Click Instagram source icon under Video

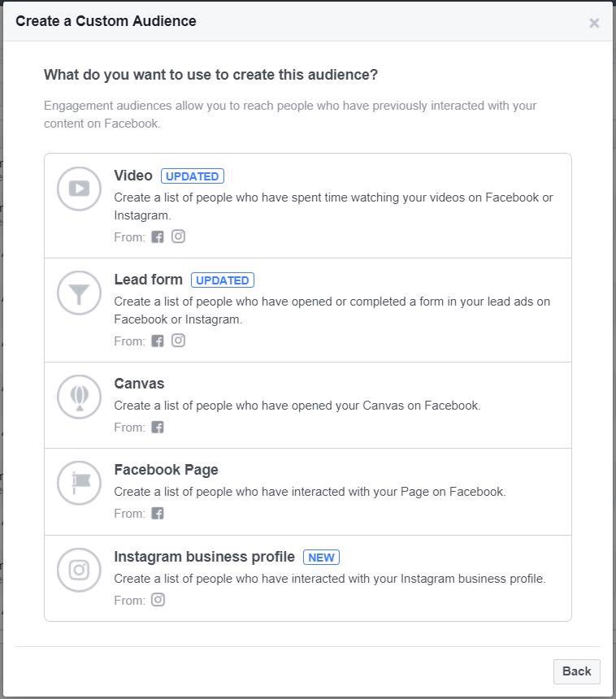pos(178,237)
